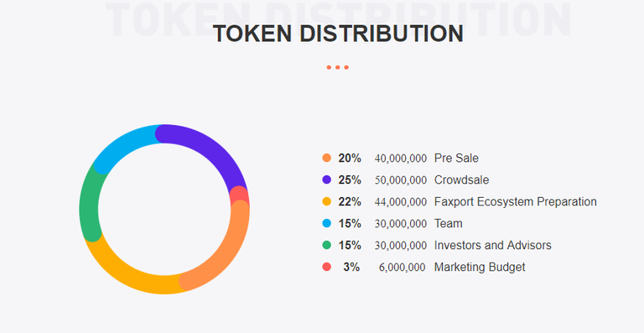
Task: Click the Pre Sale legend label
Action: click(x=456, y=158)
